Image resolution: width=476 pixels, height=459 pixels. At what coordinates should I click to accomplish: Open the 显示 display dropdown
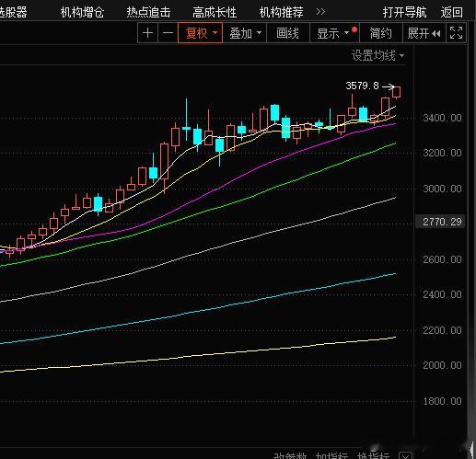[334, 33]
